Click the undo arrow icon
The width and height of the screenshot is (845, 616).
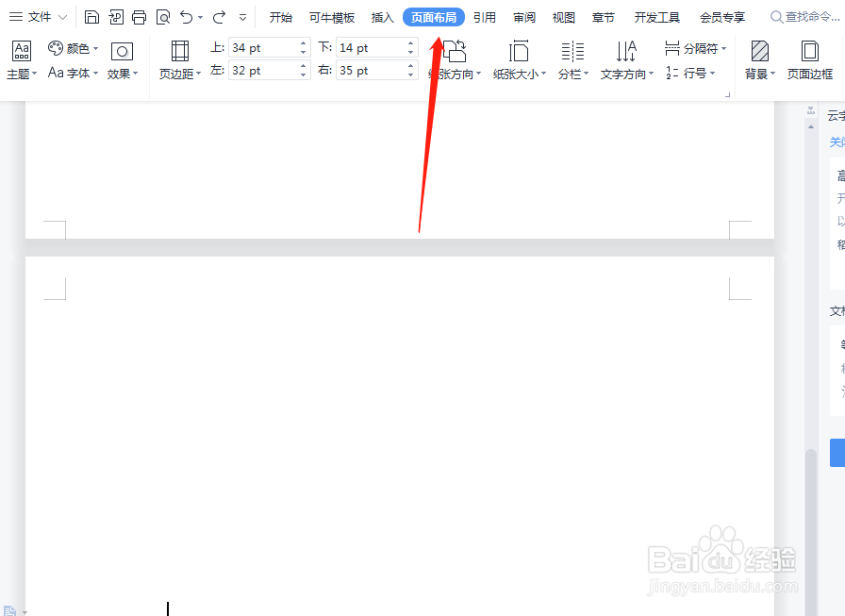point(186,16)
